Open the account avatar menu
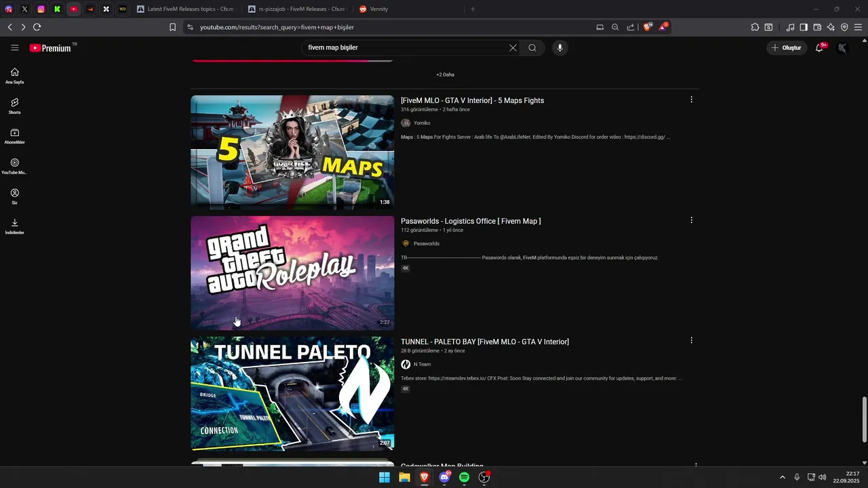868x488 pixels. [x=842, y=47]
